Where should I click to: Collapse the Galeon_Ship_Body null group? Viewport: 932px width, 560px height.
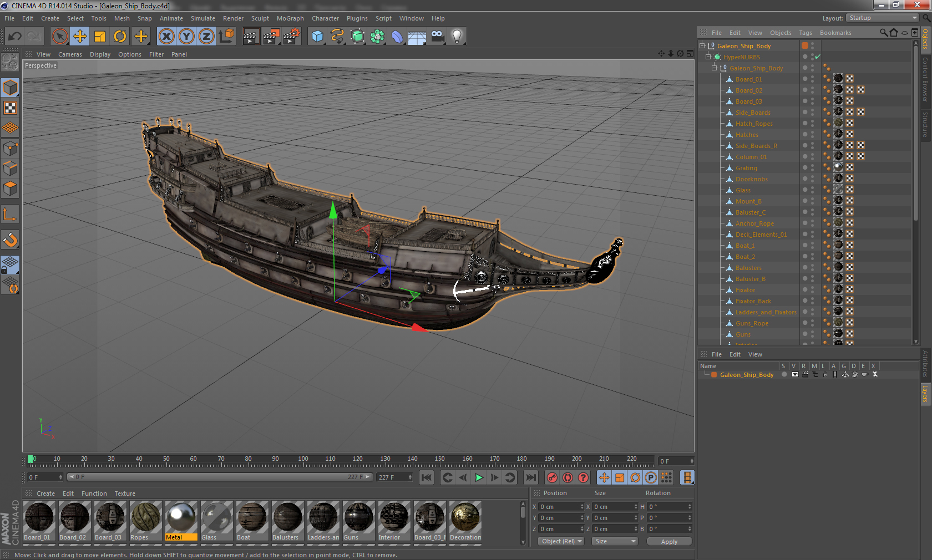tap(715, 68)
